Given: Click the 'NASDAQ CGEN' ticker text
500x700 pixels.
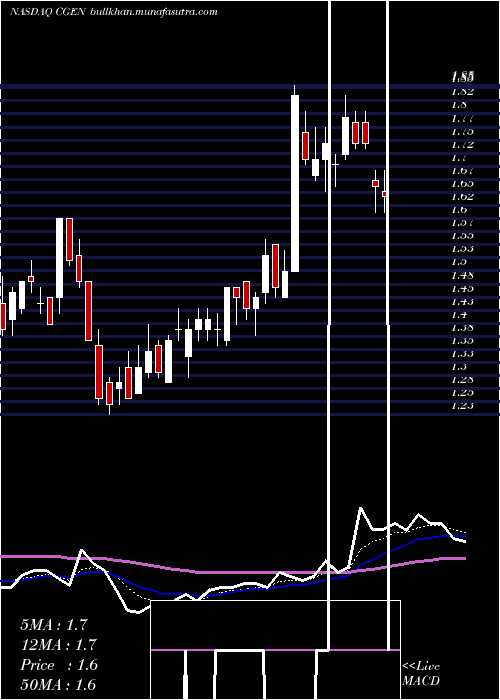Looking at the screenshot, I should point(48,12).
